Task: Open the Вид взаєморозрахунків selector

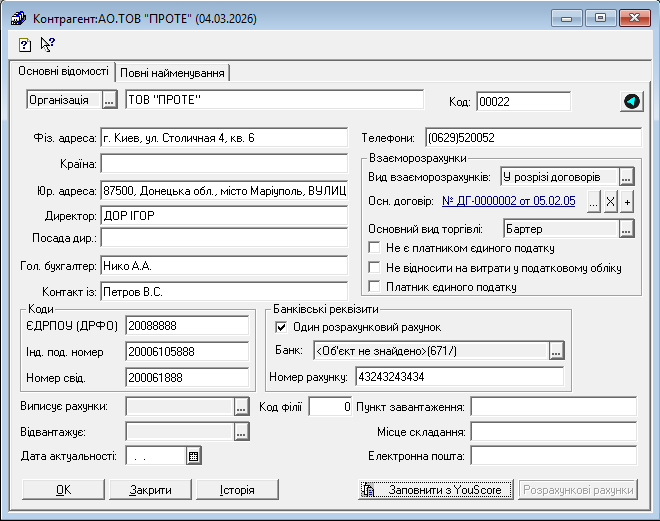Action: pyautogui.click(x=627, y=177)
